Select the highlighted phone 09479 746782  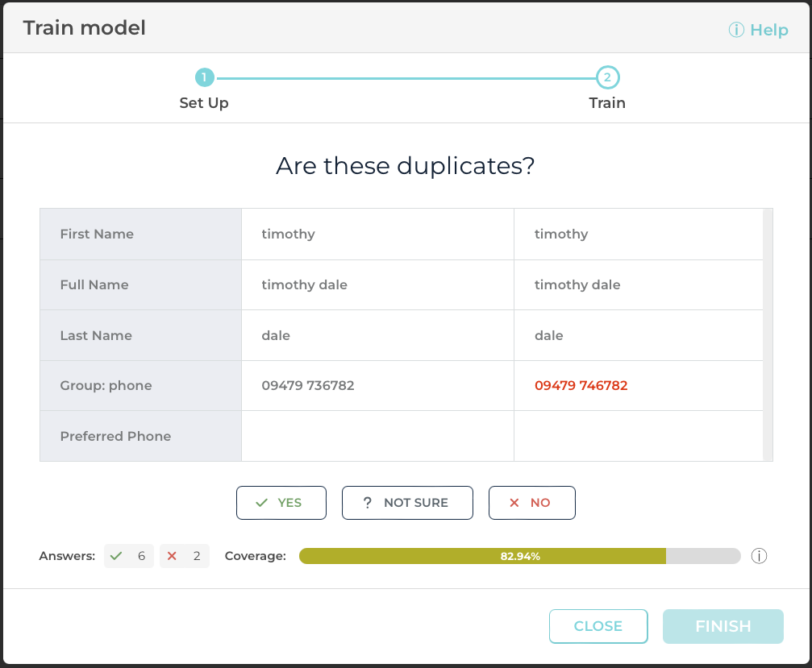click(581, 386)
